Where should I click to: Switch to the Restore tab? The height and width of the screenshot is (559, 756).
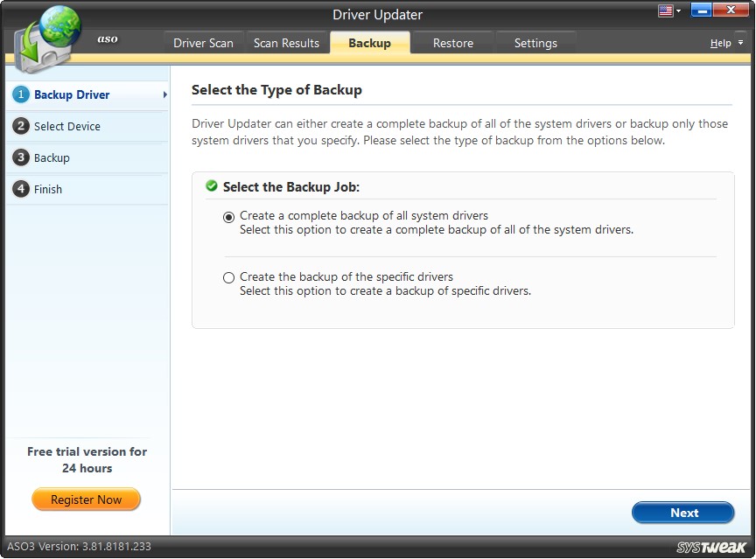click(x=452, y=42)
